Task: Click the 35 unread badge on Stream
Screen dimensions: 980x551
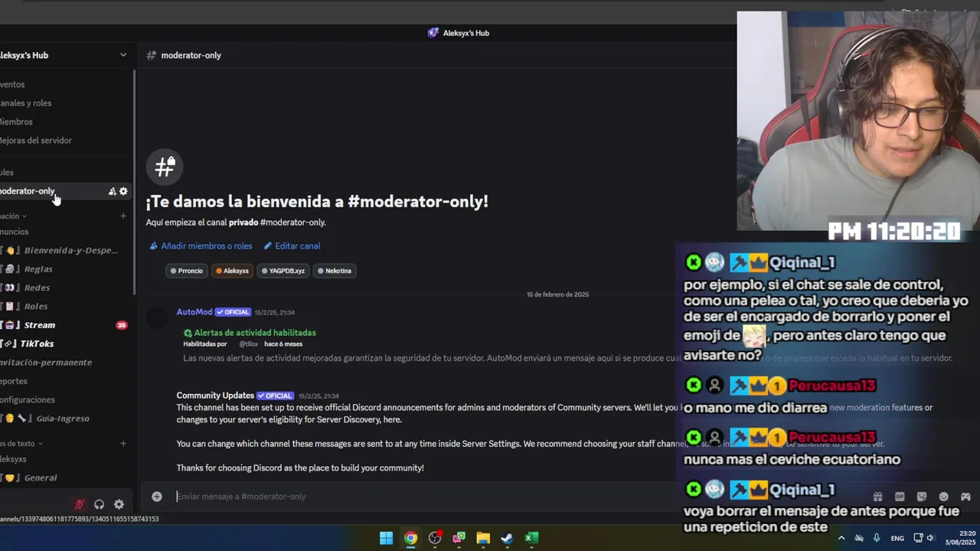Action: point(121,325)
